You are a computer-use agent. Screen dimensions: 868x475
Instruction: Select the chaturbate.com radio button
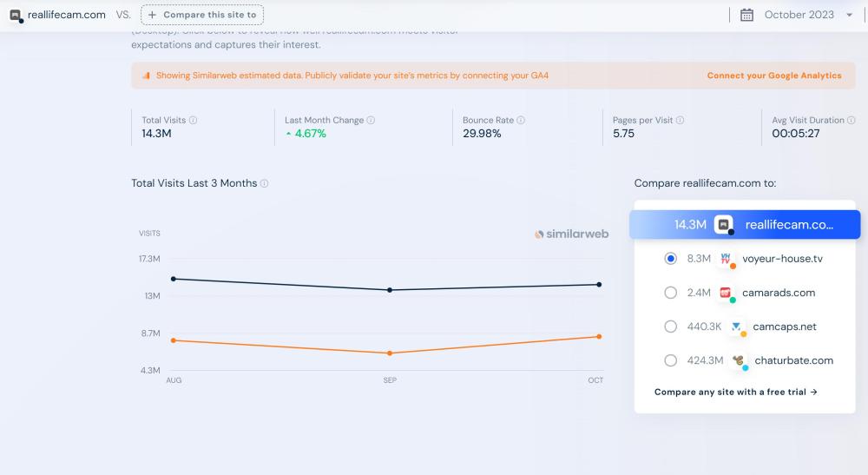point(670,360)
